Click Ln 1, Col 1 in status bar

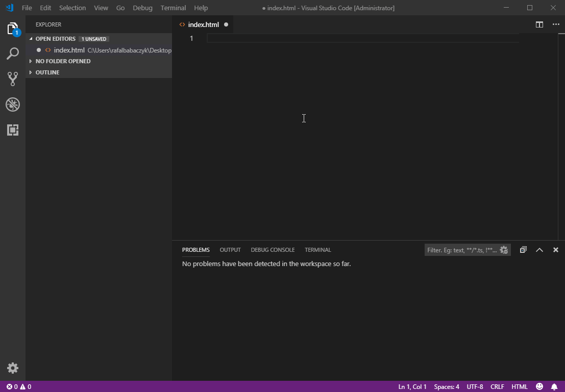tap(412, 386)
